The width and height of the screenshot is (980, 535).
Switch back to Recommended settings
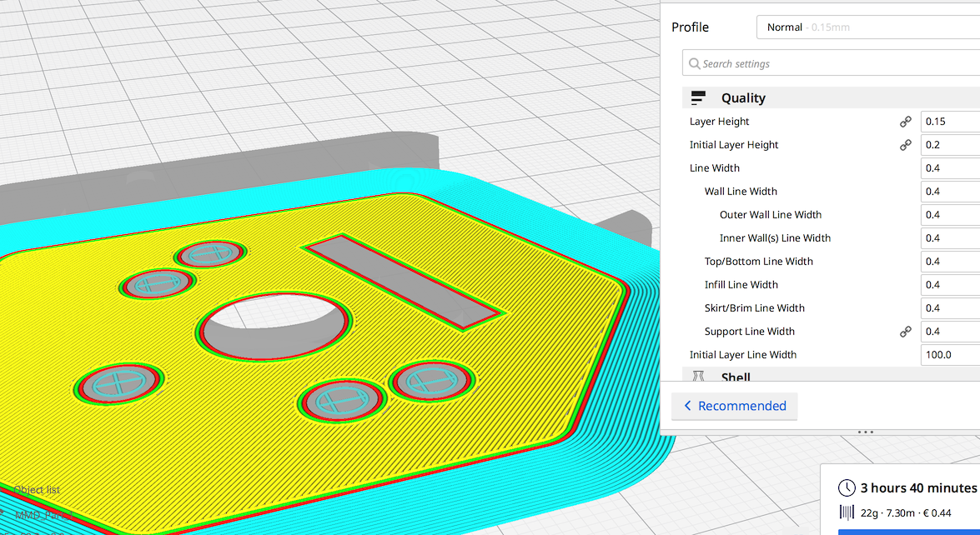click(735, 406)
